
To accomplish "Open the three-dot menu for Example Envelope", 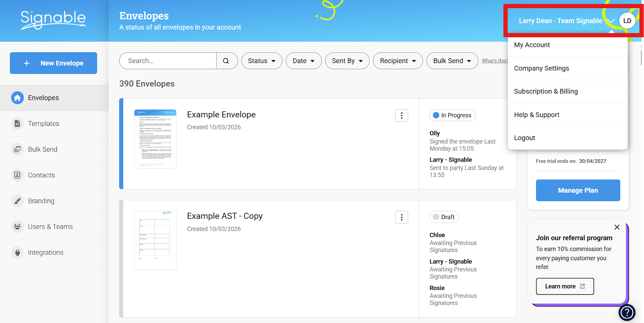I will coord(401,115).
